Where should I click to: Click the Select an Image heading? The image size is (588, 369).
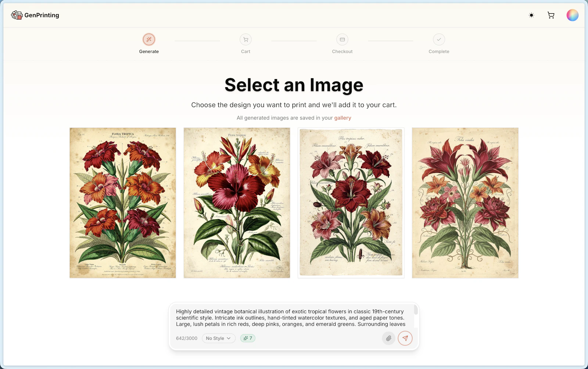coord(294,85)
